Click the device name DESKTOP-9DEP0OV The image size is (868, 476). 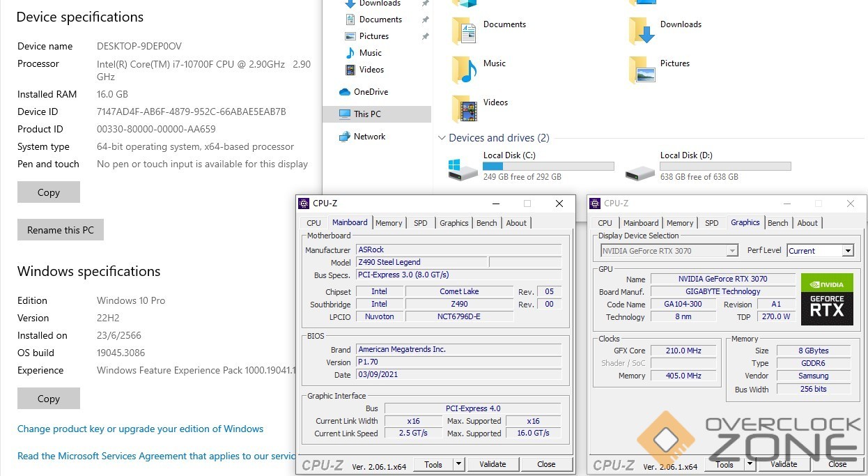(139, 46)
